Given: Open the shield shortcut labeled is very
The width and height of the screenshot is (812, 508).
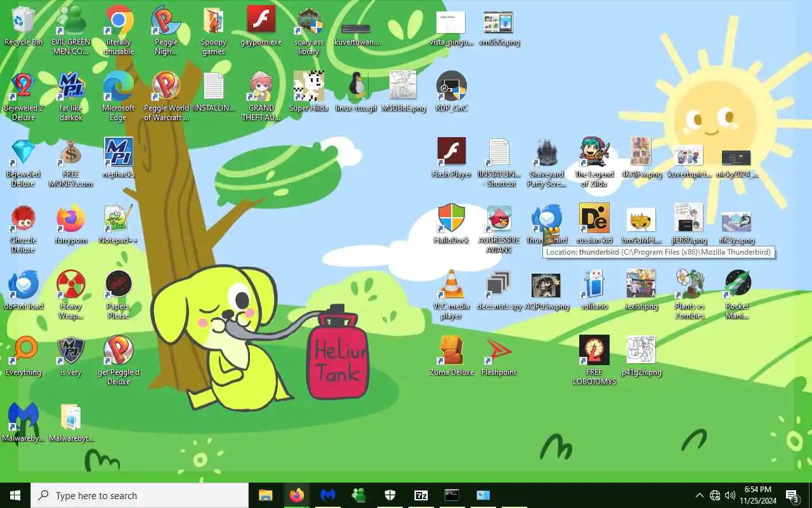Looking at the screenshot, I should click(71, 357).
